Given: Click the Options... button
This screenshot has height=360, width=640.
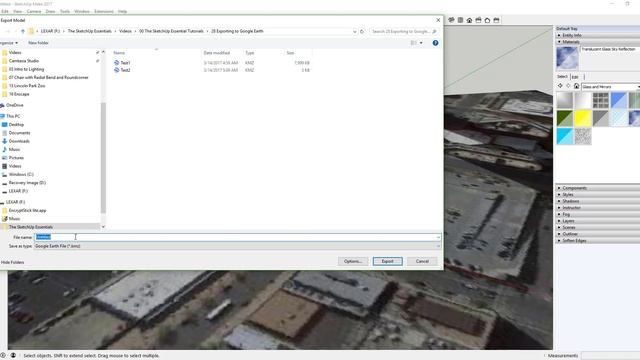Looking at the screenshot, I should point(353,261).
